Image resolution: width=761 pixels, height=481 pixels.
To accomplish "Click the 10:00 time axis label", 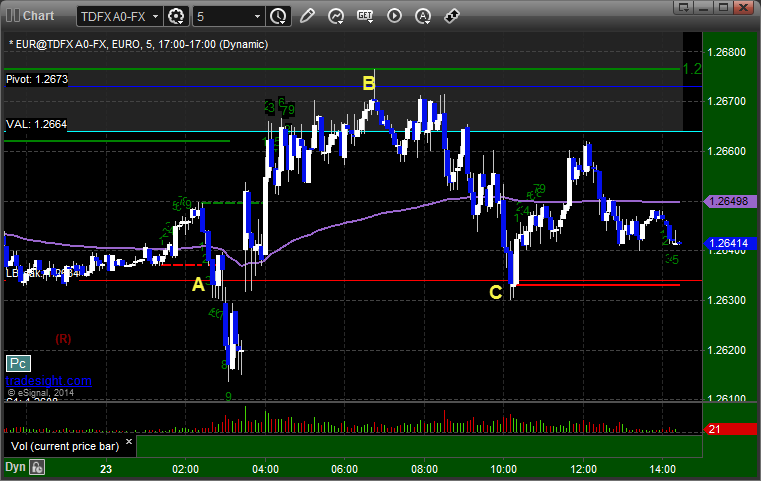I will coord(503,469).
